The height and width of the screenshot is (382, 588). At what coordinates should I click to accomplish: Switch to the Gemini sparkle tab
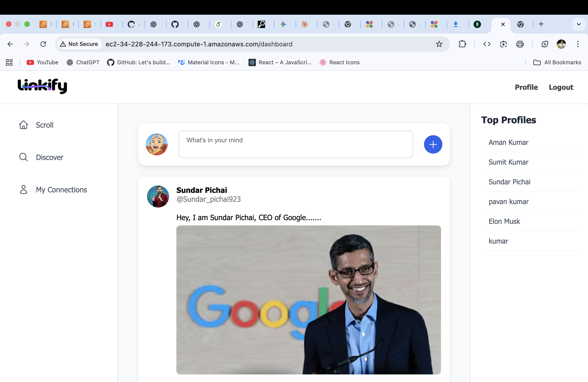(283, 24)
